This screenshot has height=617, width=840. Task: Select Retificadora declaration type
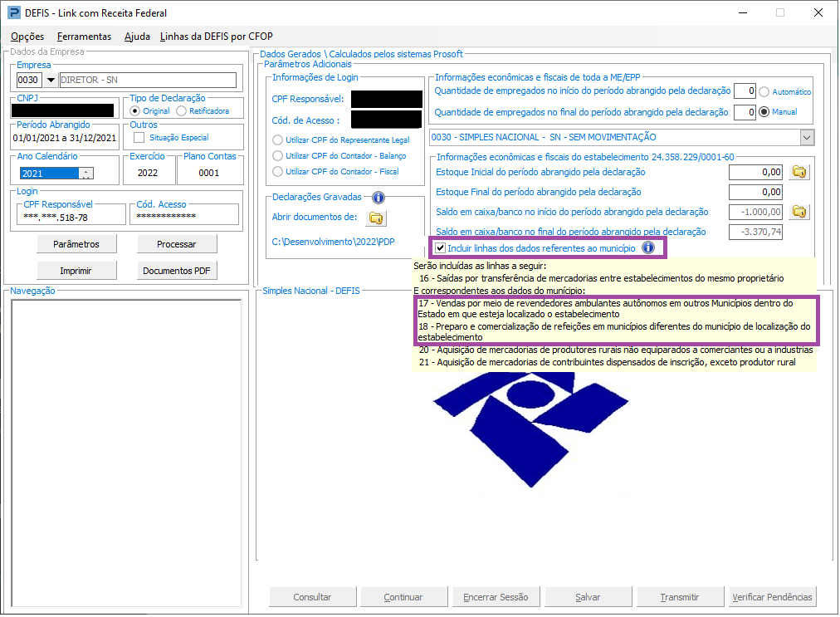(181, 111)
